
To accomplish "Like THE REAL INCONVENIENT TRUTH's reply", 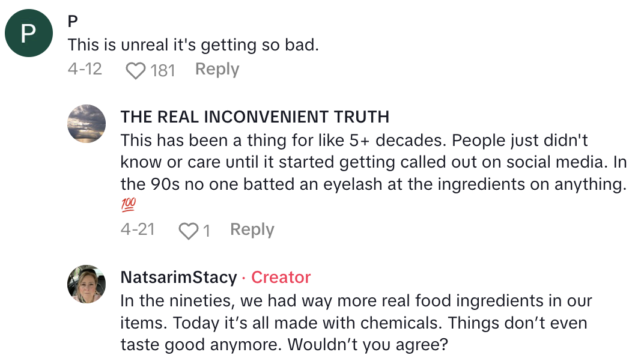I will coord(189,231).
